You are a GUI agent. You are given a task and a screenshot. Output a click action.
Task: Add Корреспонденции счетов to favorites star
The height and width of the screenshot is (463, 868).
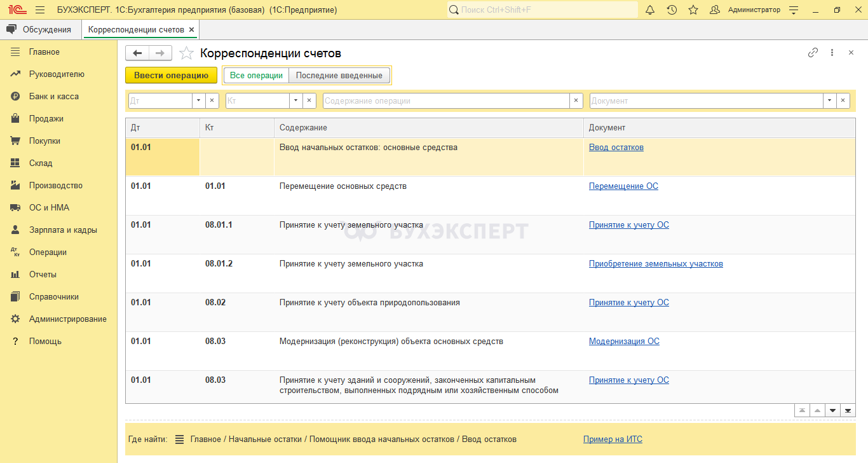coord(186,53)
